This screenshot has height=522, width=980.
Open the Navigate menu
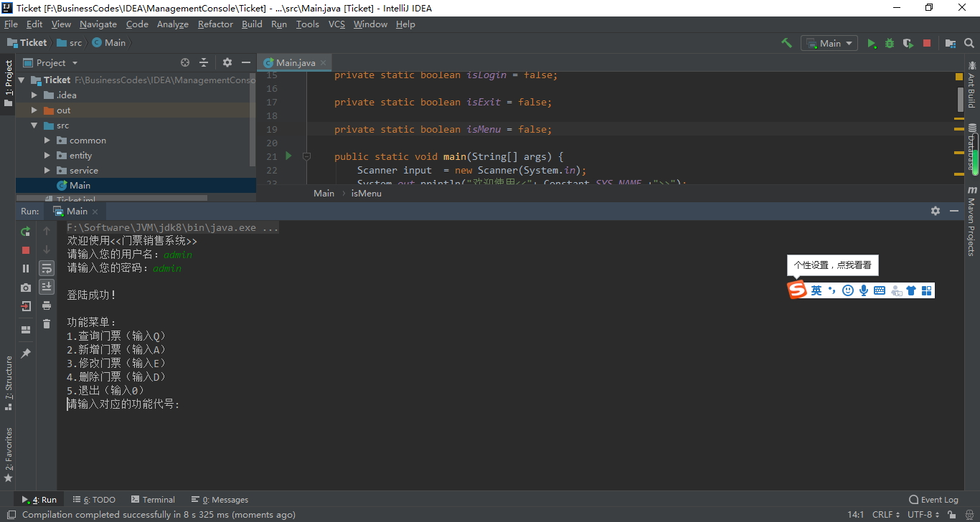coord(98,24)
